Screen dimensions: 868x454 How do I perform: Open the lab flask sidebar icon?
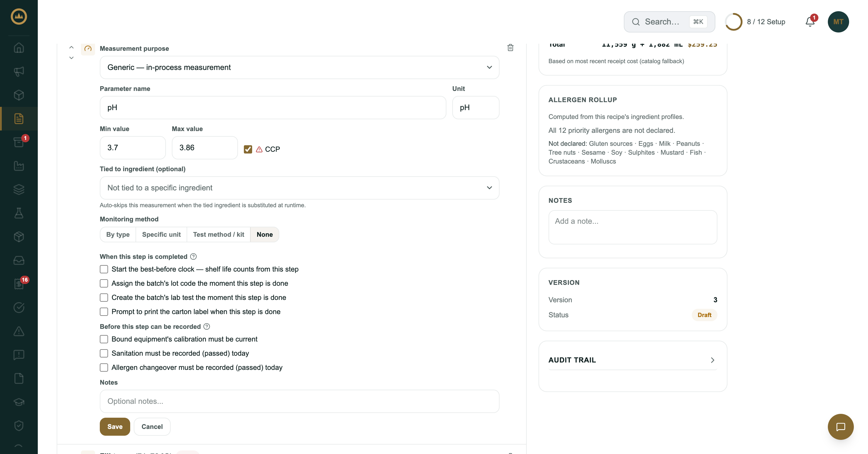coord(19,213)
